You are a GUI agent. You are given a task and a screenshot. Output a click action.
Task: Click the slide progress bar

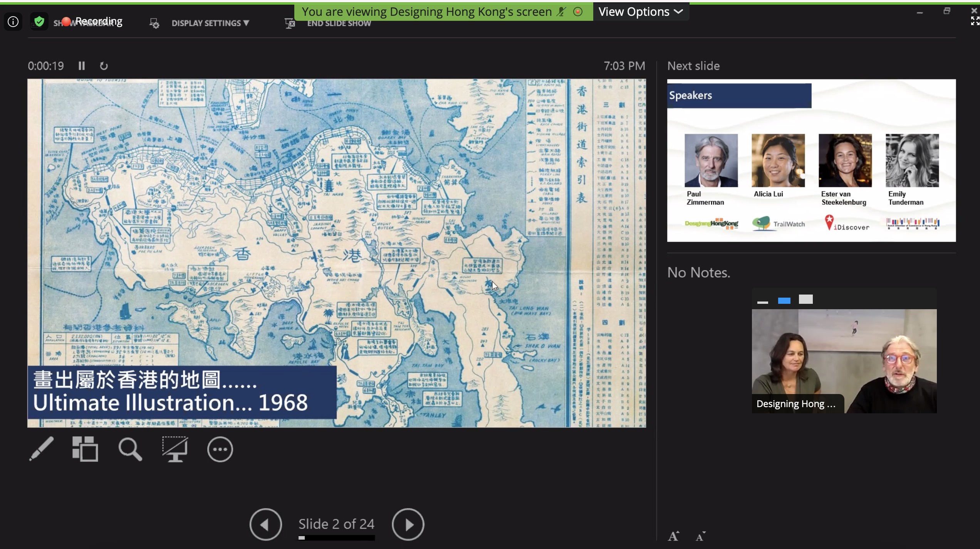[x=336, y=538]
